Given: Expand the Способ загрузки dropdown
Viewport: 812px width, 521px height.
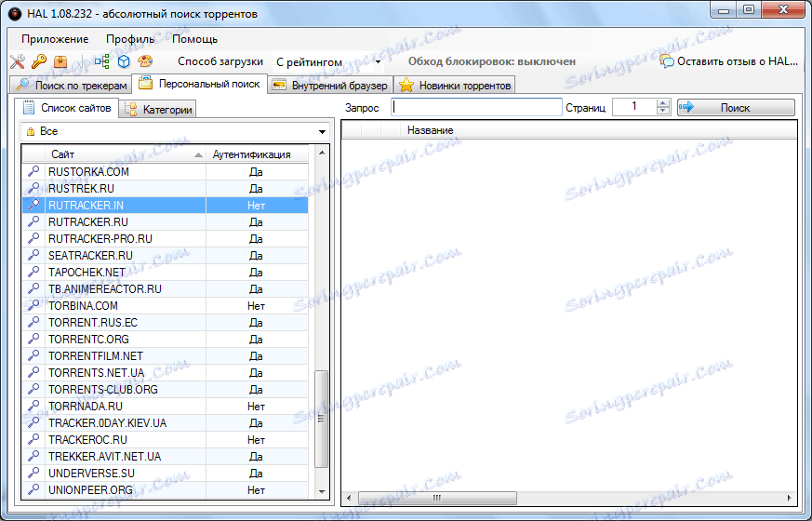Looking at the screenshot, I should (x=378, y=62).
